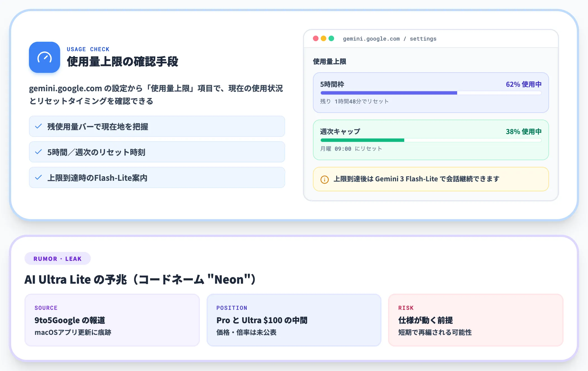588x371 pixels.
Task: Click the 週次キャップ green progress bar
Action: (431, 140)
